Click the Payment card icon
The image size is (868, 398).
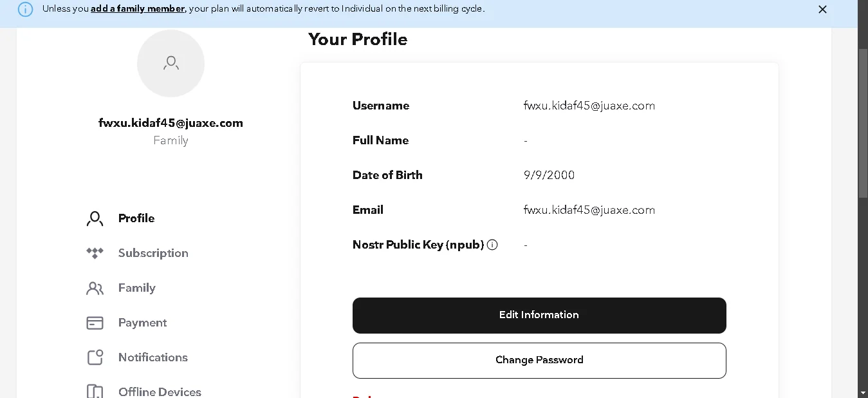tap(95, 323)
